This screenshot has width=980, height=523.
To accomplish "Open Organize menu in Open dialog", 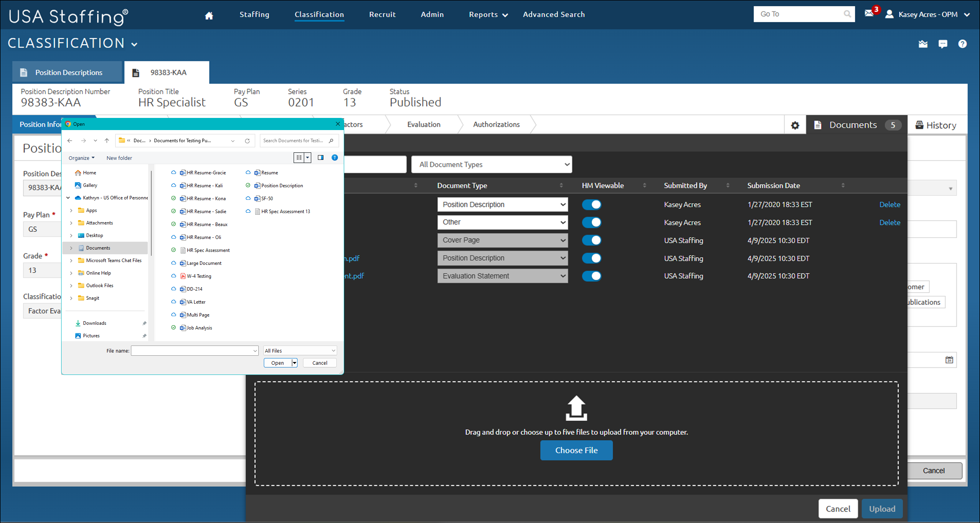I will click(82, 158).
